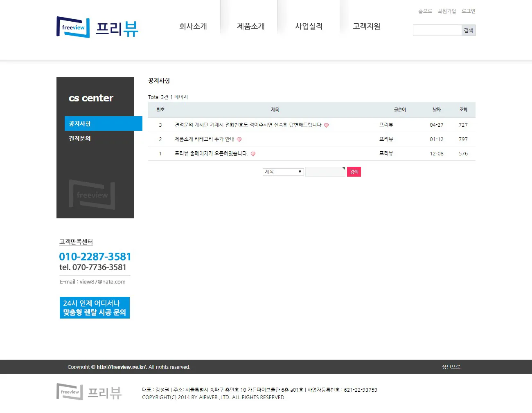Open the 제품소개 menu
The width and height of the screenshot is (532, 413).
251,26
